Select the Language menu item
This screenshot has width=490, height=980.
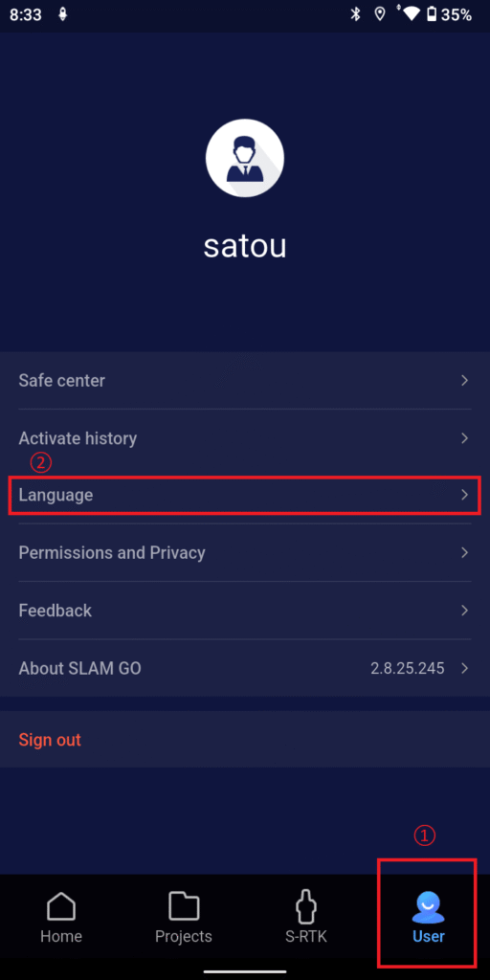245,496
